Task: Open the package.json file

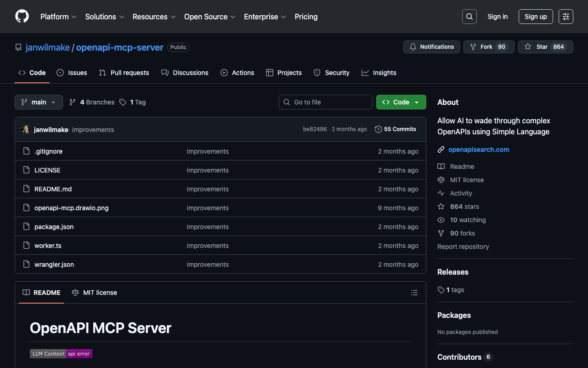Action: pos(54,227)
